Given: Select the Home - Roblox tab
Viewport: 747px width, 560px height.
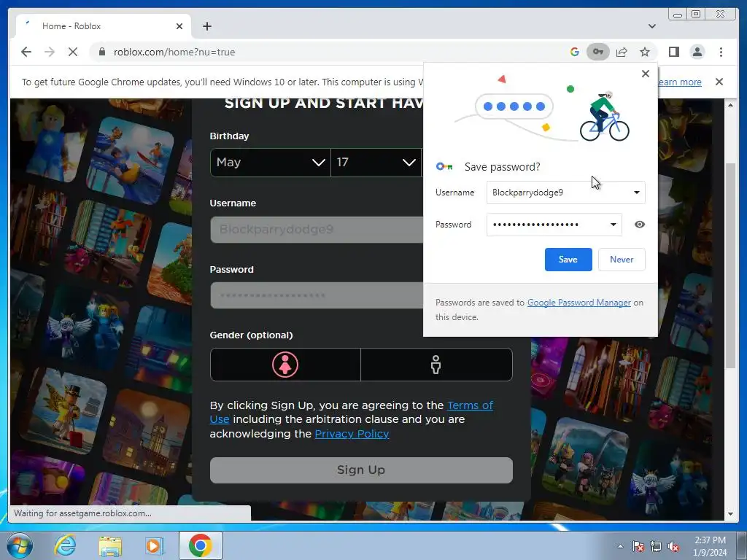Looking at the screenshot, I should coord(104,26).
